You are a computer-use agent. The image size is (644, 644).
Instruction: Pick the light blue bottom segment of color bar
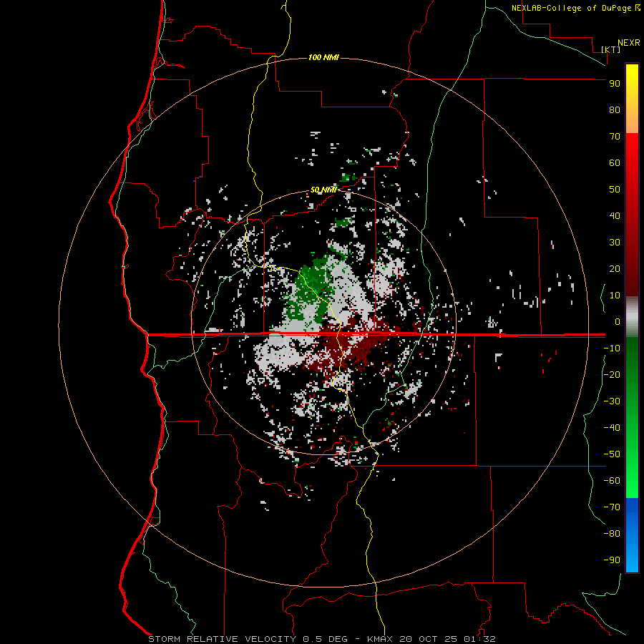click(632, 557)
